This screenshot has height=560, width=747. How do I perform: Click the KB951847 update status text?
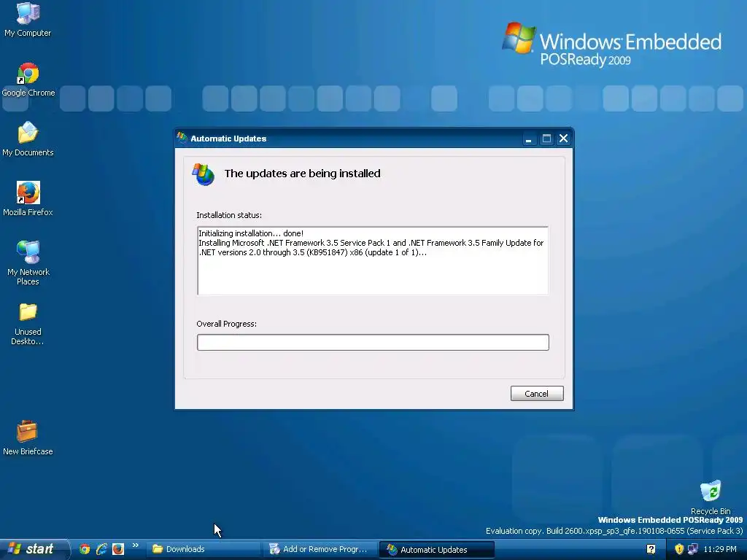pyautogui.click(x=371, y=248)
